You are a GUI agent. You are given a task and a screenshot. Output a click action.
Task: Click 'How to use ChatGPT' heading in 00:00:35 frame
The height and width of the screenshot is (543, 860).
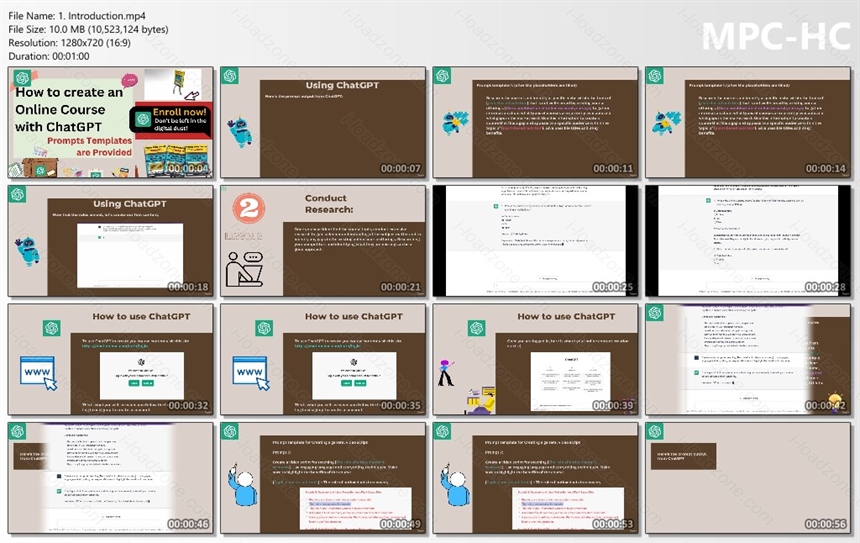(x=354, y=316)
